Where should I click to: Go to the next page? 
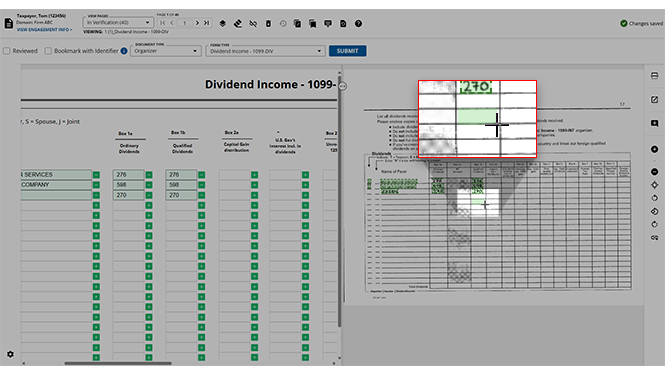(197, 23)
